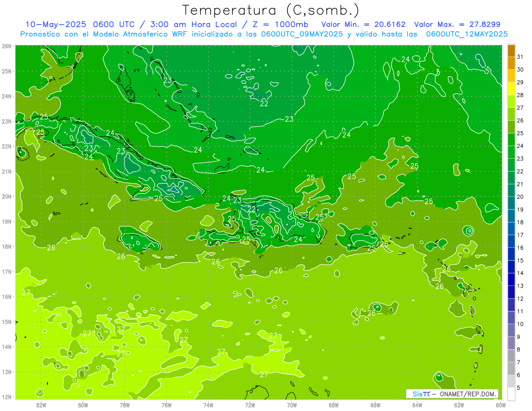The width and height of the screenshot is (532, 411).
Task: Click the green legend segment between 24 and 25
Action: [x=511, y=140]
